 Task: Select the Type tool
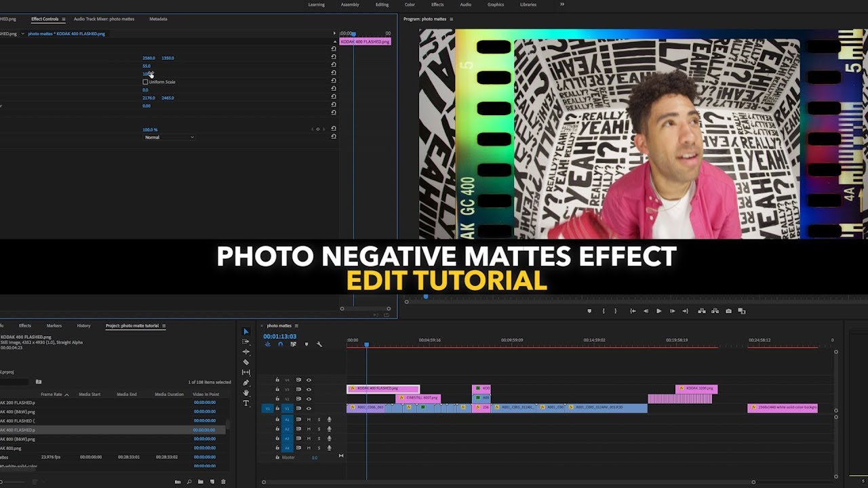pyautogui.click(x=246, y=403)
